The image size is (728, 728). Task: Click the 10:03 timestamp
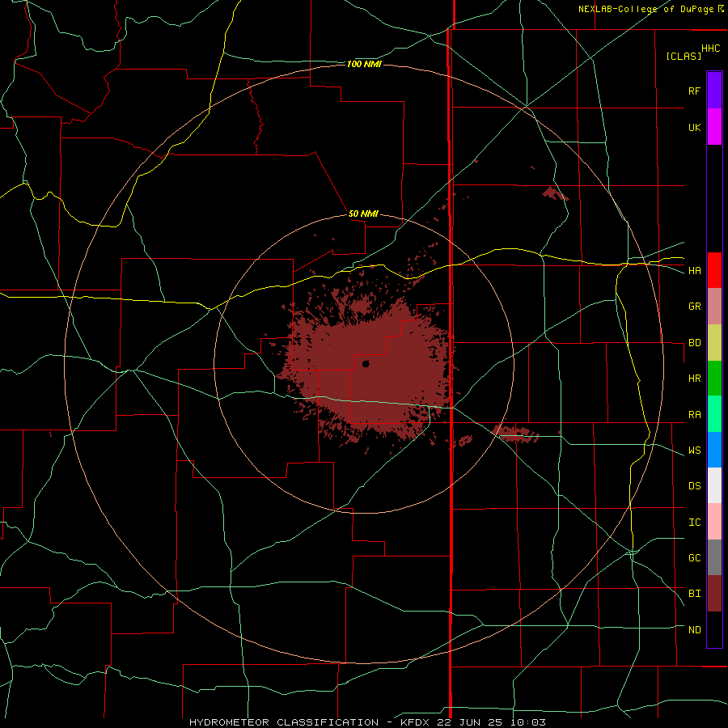[528, 722]
